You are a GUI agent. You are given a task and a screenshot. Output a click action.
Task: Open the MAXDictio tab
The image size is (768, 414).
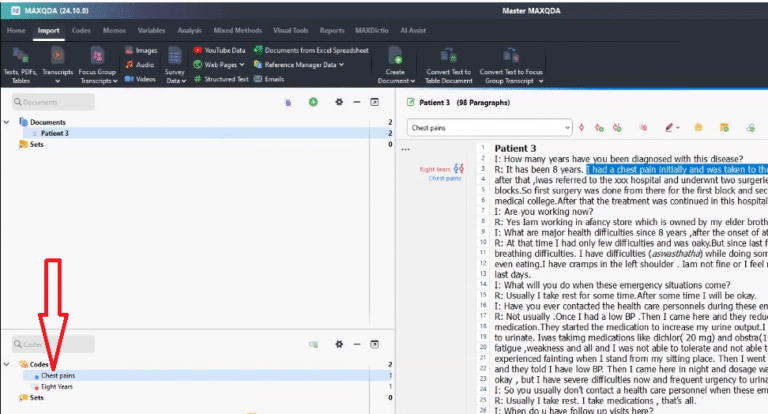coord(372,30)
